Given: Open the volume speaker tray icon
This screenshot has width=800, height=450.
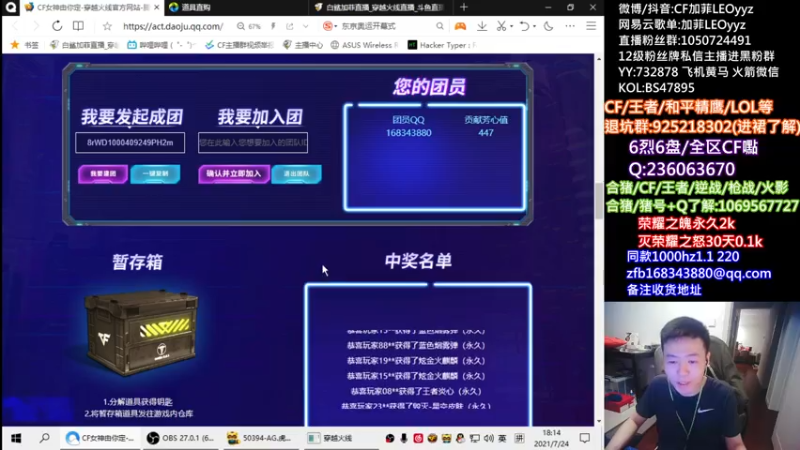Looking at the screenshot, I should 489,438.
